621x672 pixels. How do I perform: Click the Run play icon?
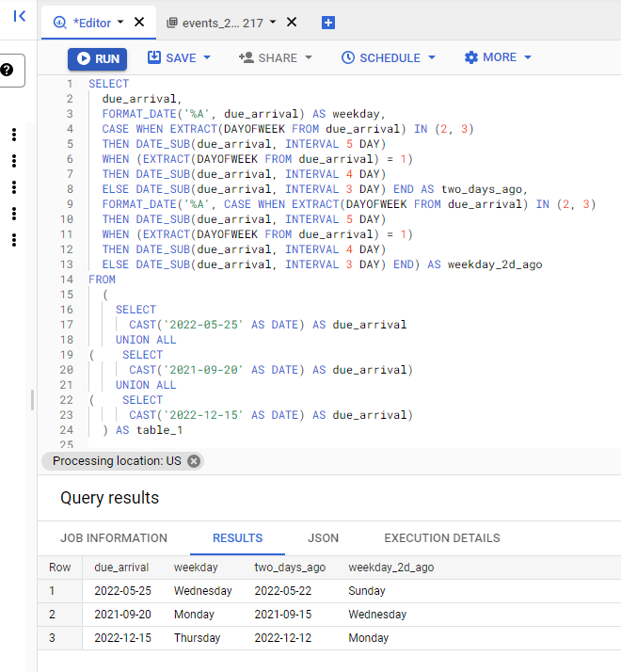pos(84,58)
